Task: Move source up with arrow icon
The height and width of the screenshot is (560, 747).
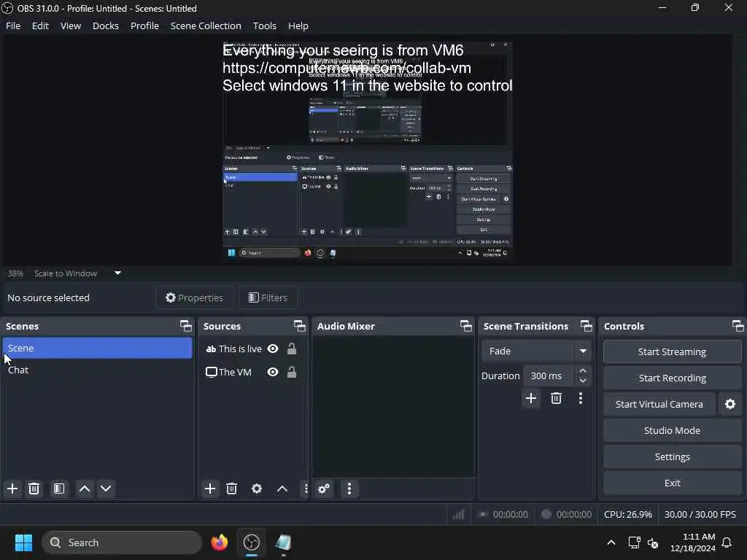Action: click(x=282, y=489)
